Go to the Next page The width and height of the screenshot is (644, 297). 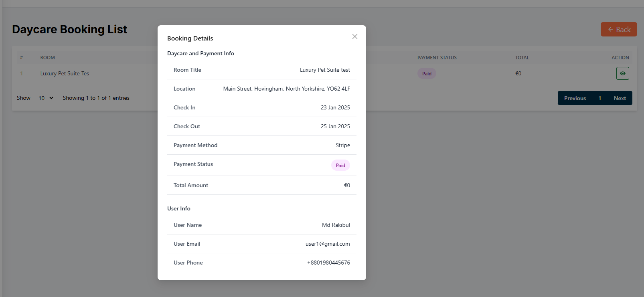(620, 98)
